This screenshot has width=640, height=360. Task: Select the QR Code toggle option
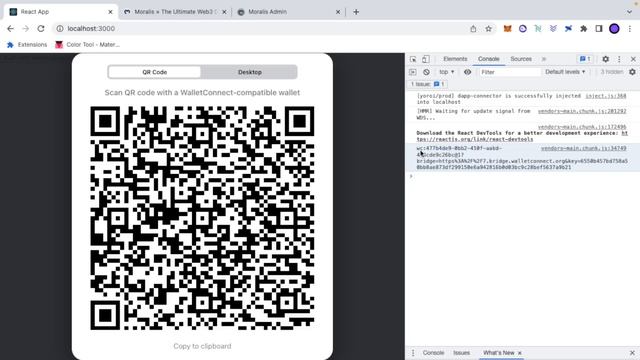(x=155, y=72)
